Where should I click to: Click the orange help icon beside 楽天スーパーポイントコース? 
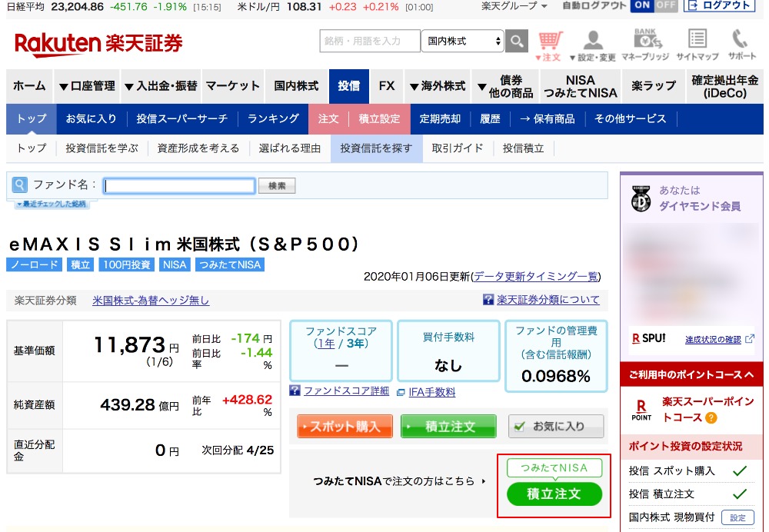(x=711, y=417)
